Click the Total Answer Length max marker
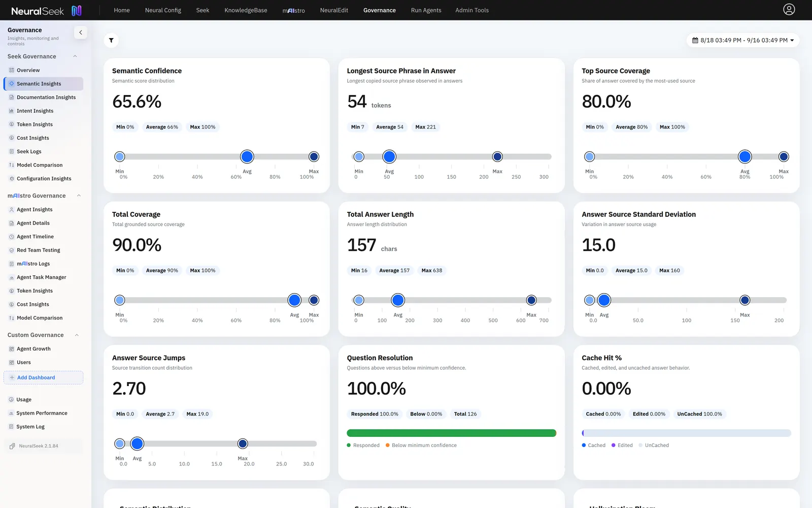The image size is (812, 508). point(531,300)
